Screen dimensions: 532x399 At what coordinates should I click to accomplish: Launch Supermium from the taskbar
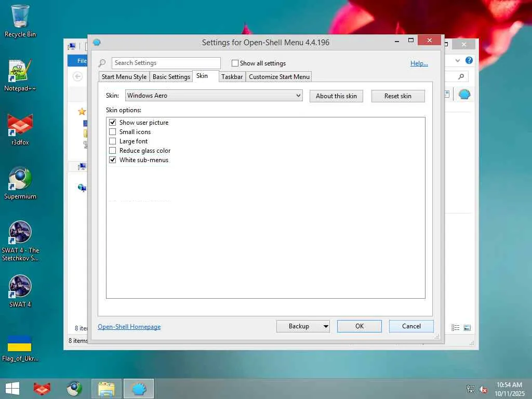point(74,389)
